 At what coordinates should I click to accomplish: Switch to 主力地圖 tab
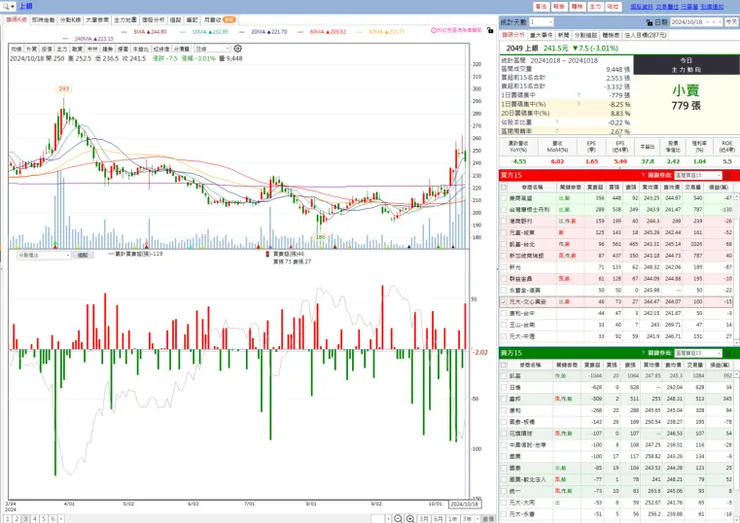pos(125,20)
